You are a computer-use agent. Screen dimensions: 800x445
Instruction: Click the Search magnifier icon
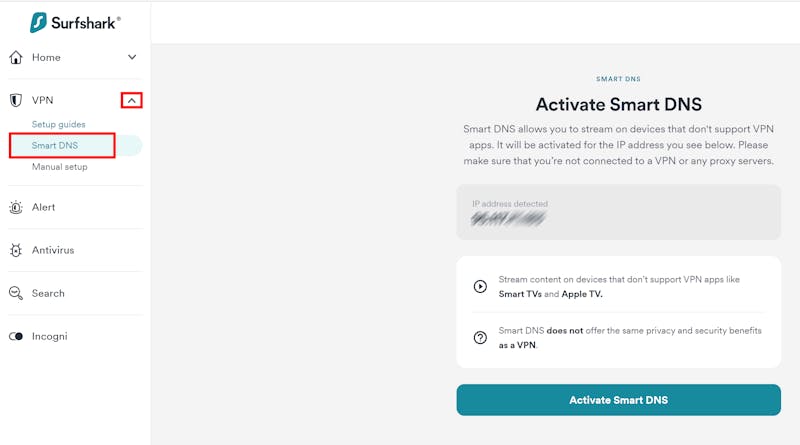point(16,293)
